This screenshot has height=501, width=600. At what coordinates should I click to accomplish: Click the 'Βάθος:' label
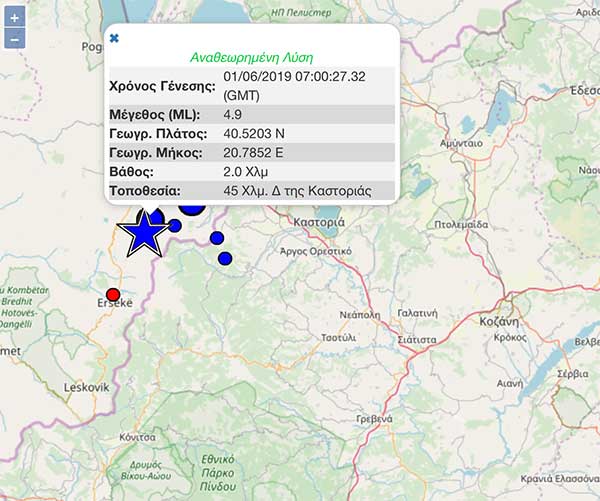(131, 172)
